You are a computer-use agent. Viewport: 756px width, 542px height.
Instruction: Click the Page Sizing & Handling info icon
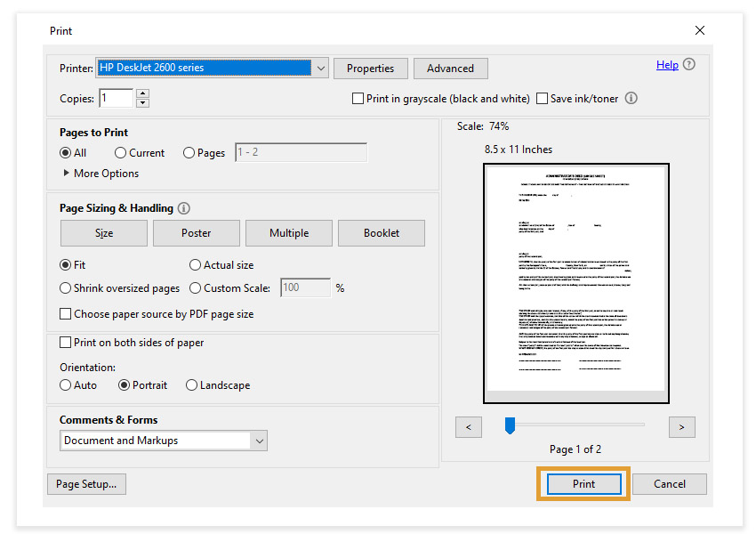pyautogui.click(x=184, y=208)
